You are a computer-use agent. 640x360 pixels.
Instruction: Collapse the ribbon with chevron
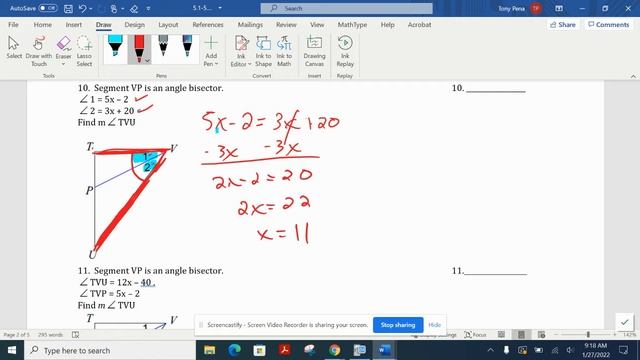(x=633, y=76)
